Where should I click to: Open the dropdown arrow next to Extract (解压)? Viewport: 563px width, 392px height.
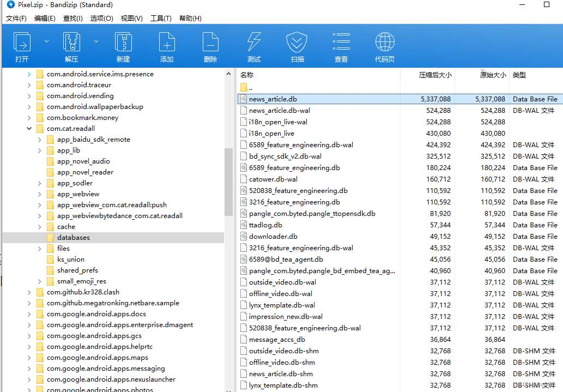click(x=96, y=41)
